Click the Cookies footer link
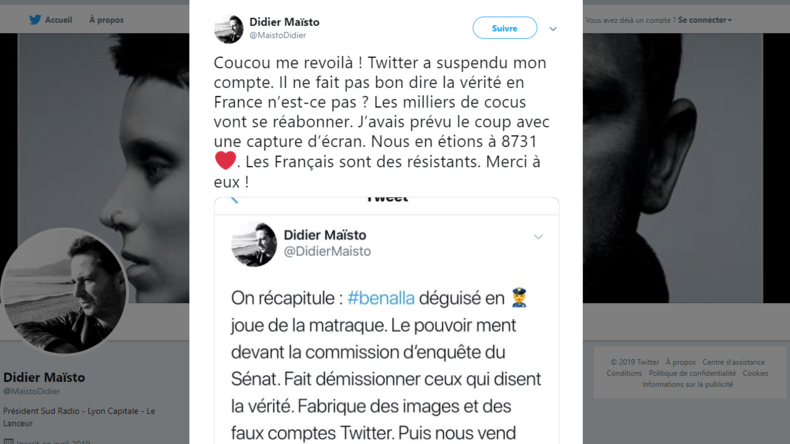 755,373
